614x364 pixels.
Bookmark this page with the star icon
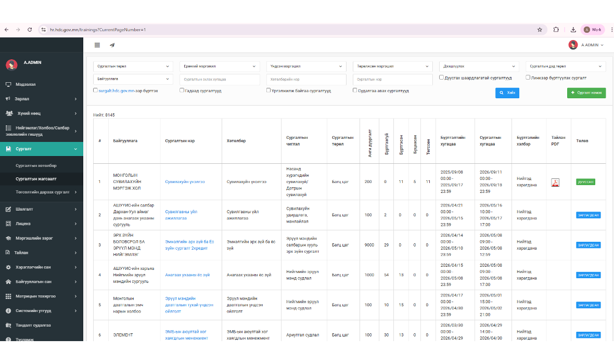(540, 30)
